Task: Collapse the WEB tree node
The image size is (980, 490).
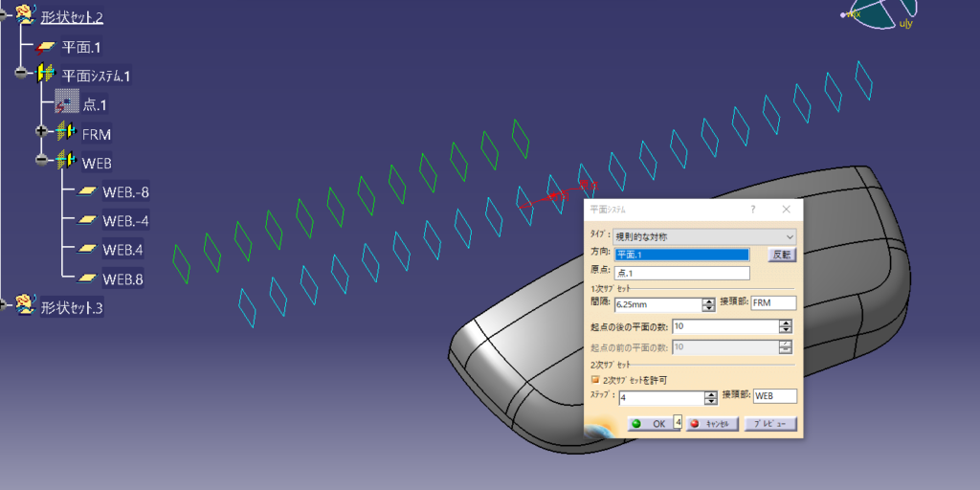Action: point(42,160)
